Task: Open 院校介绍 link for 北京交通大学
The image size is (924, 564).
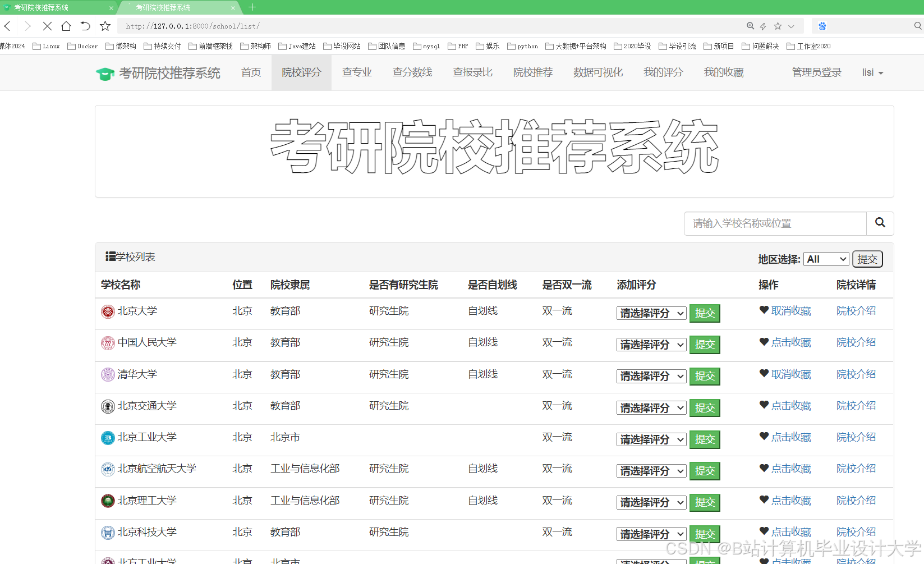Action: coord(856,405)
